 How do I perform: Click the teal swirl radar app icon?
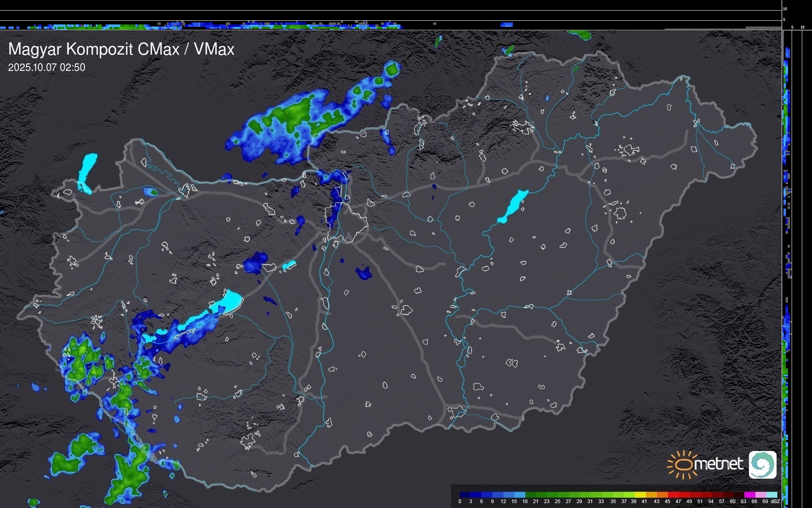(762, 465)
